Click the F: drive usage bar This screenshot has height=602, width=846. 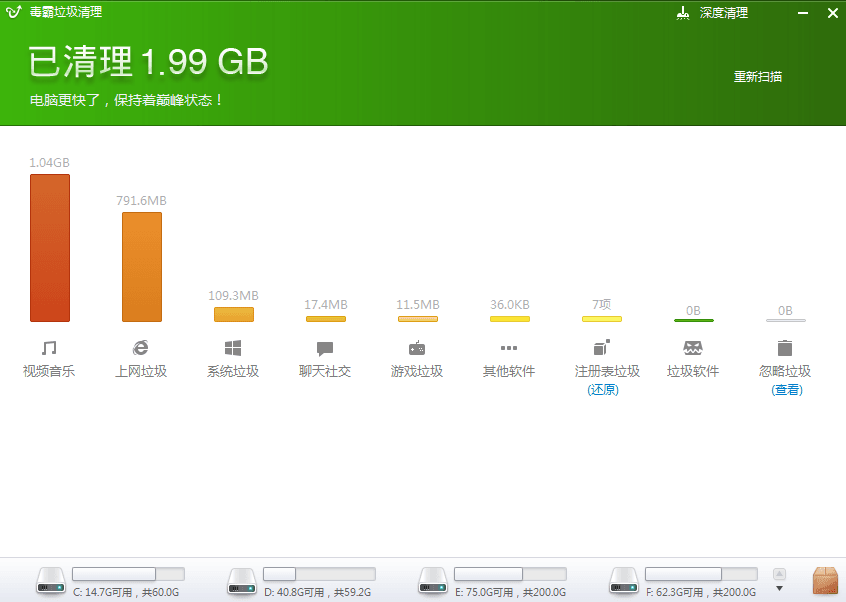(x=701, y=574)
